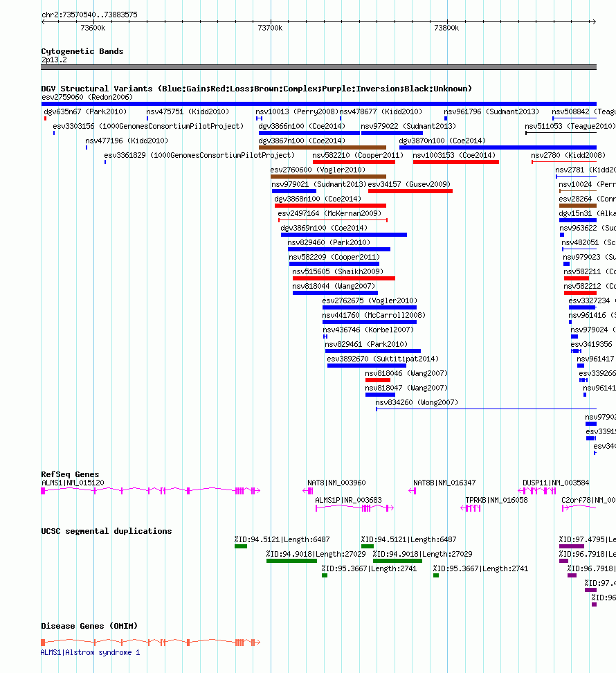Click the ALMS1|NM_015120 RefSeq gene label
The image size is (616, 673).
(73, 483)
